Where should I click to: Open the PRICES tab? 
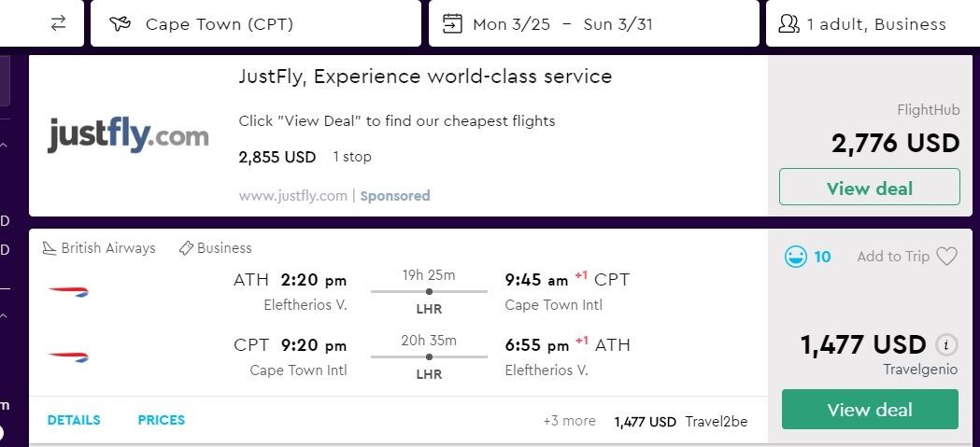[162, 420]
